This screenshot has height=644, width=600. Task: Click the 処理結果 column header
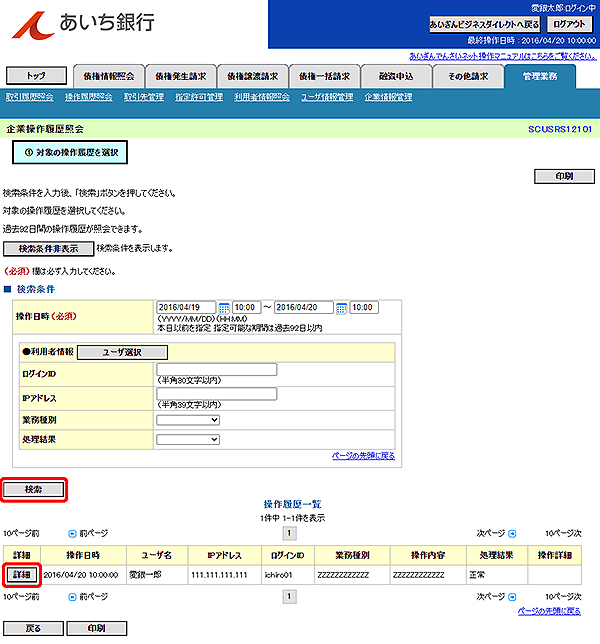497,555
